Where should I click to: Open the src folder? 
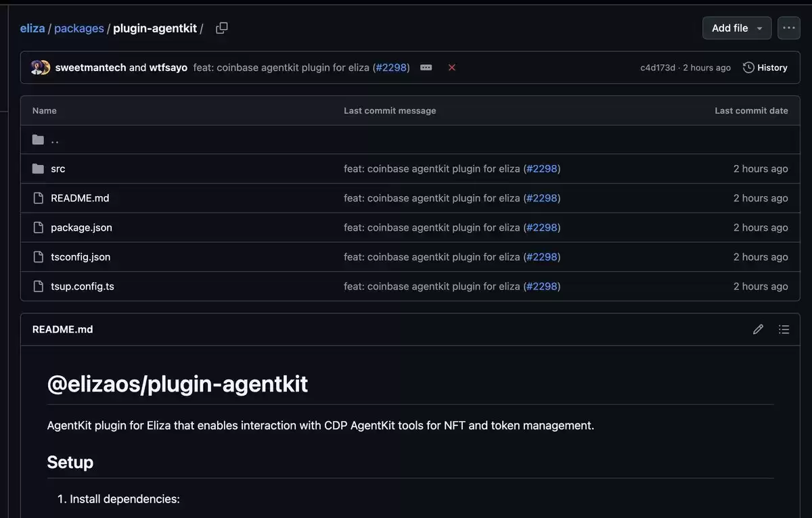pyautogui.click(x=58, y=168)
